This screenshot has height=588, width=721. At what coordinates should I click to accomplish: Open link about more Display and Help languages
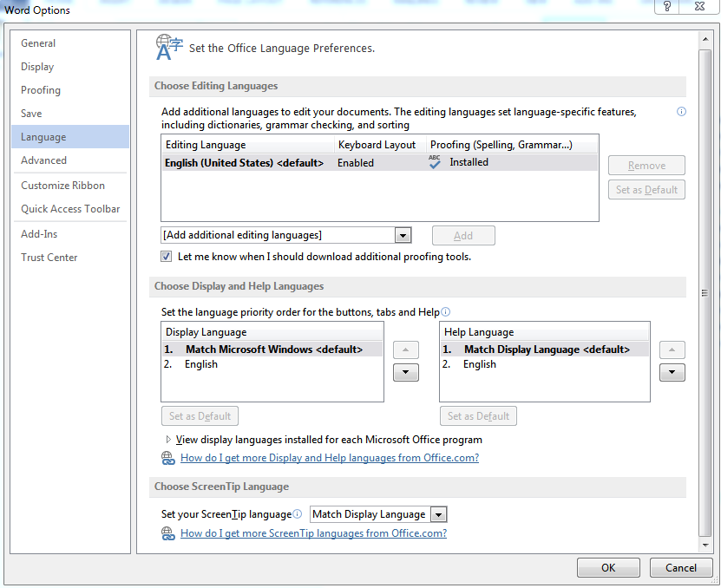[330, 458]
